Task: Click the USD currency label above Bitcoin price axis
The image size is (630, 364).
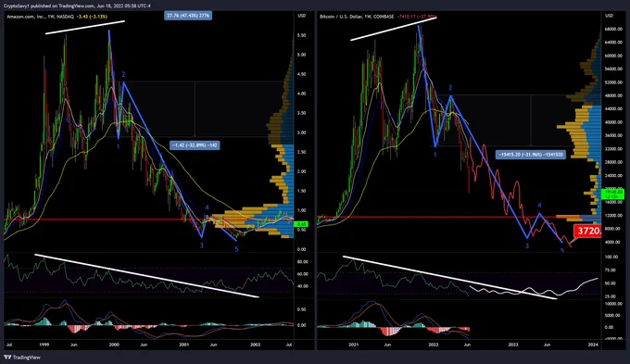Action: [x=610, y=16]
